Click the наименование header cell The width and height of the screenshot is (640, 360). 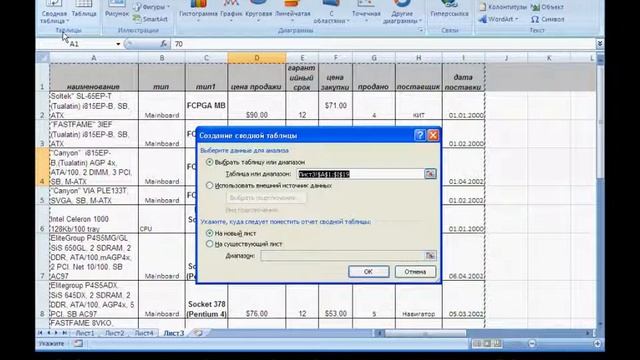(93, 77)
